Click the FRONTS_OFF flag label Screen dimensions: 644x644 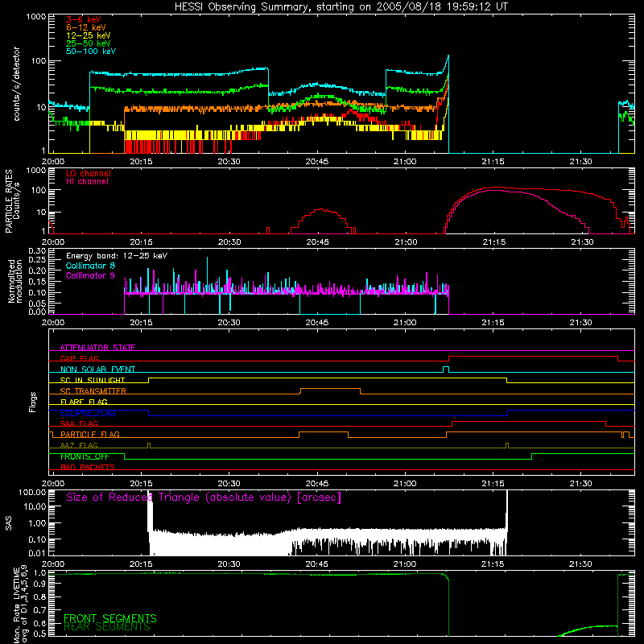point(85,456)
